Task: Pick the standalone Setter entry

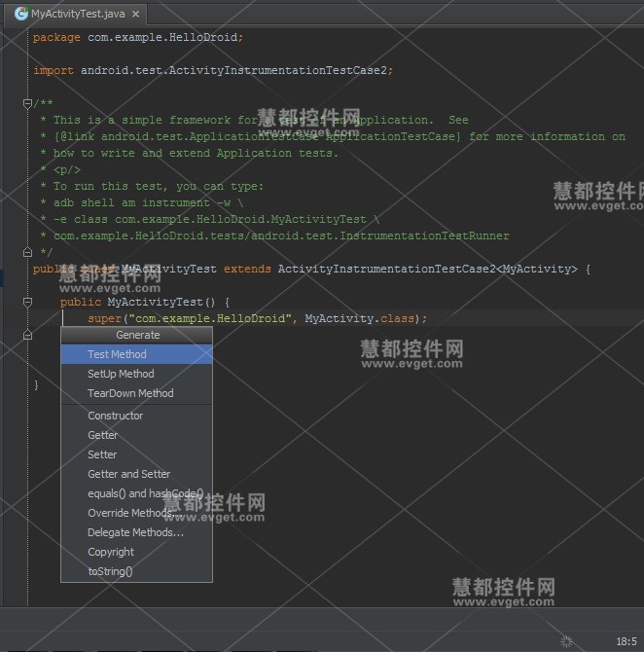Action: [x=137, y=454]
